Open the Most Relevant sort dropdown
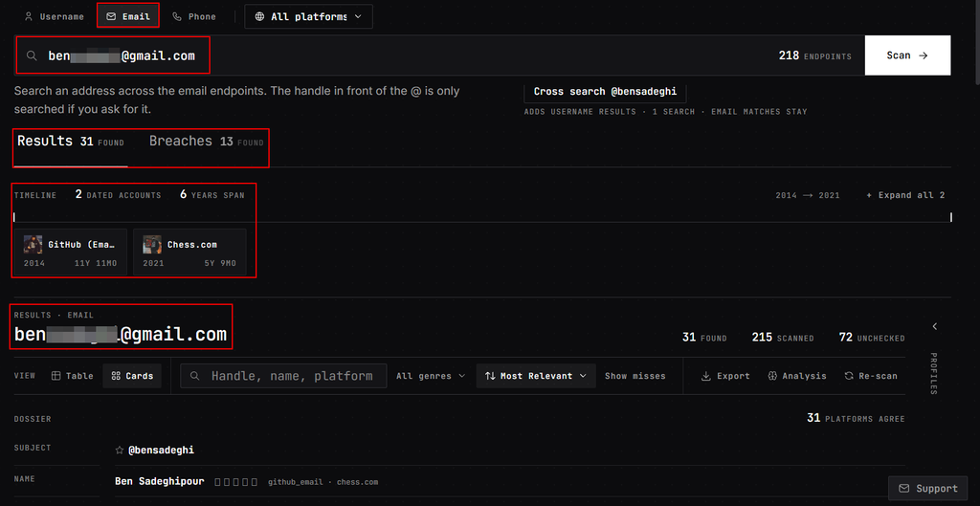This screenshot has width=980, height=506. (x=536, y=376)
